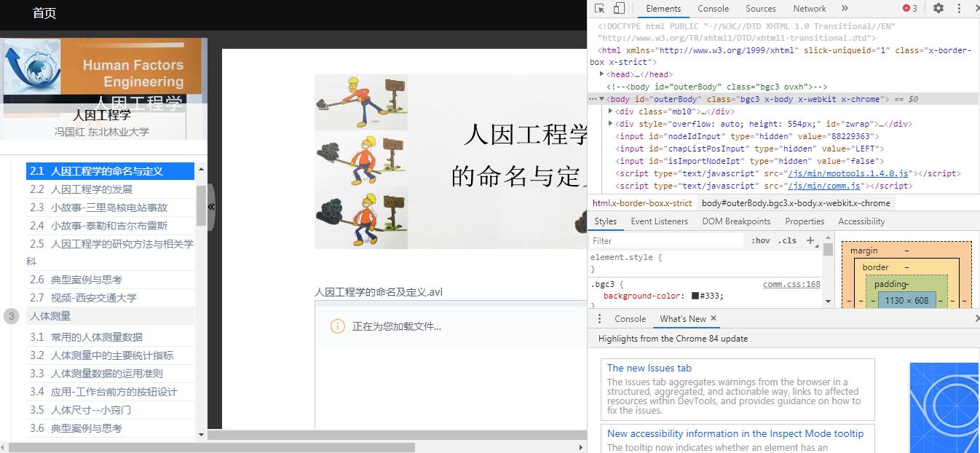Viewport: 980px width, 453px height.
Task: Open the drawer three-dot menu
Action: (x=599, y=318)
